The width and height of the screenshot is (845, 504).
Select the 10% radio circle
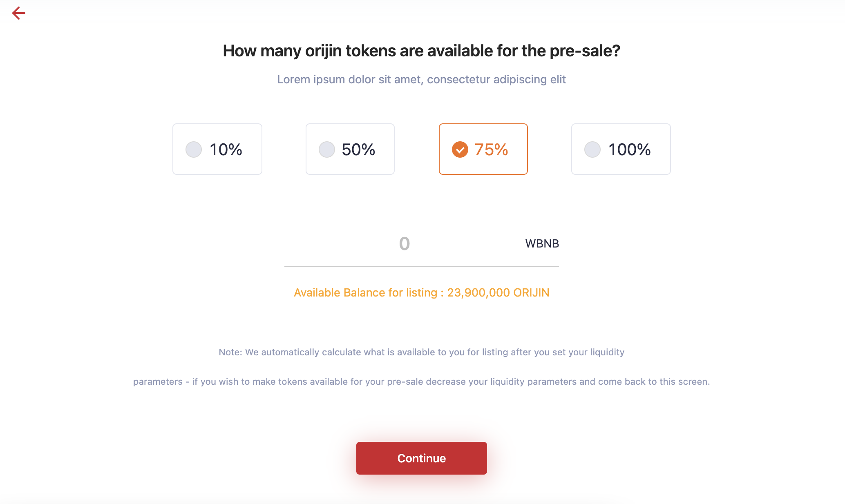click(194, 149)
